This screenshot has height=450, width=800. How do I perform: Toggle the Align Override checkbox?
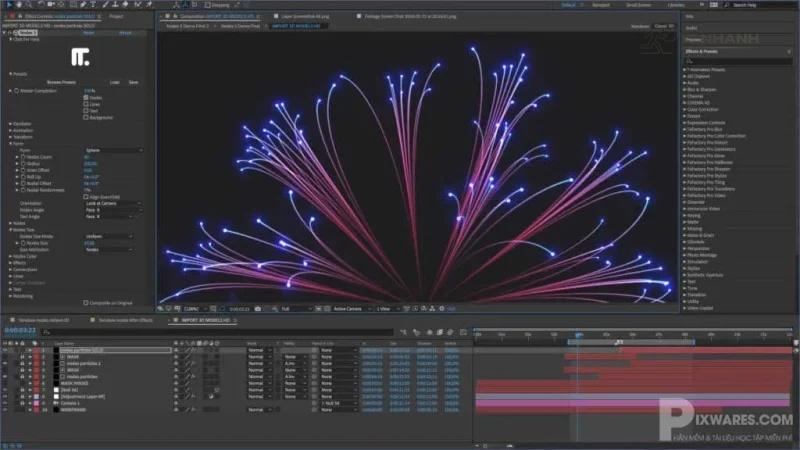click(86, 196)
